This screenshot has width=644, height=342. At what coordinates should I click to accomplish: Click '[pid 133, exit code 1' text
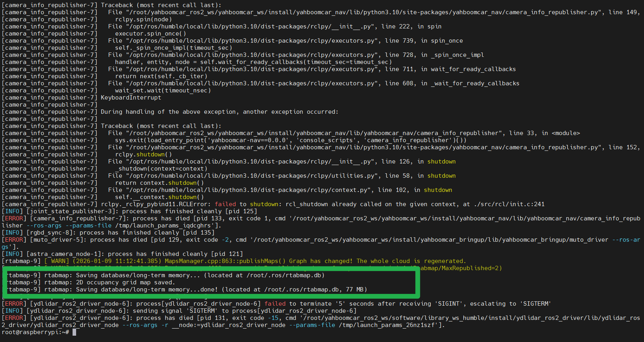coord(230,218)
